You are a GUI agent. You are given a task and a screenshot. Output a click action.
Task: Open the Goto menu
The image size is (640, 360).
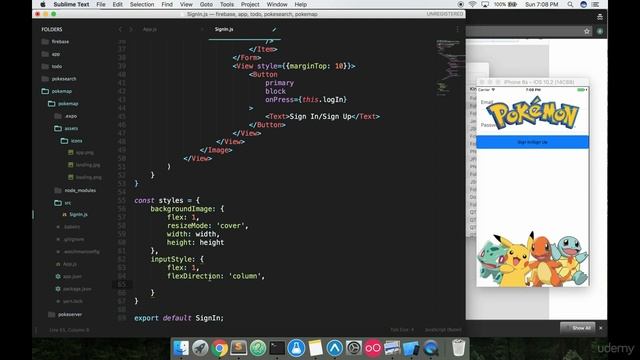tap(206, 4)
